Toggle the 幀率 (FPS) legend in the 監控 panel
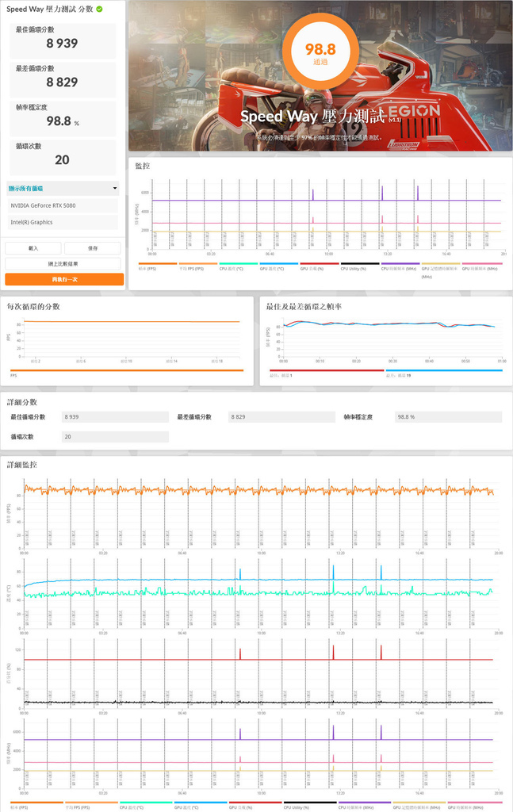Image resolution: width=513 pixels, height=812 pixels. click(157, 266)
